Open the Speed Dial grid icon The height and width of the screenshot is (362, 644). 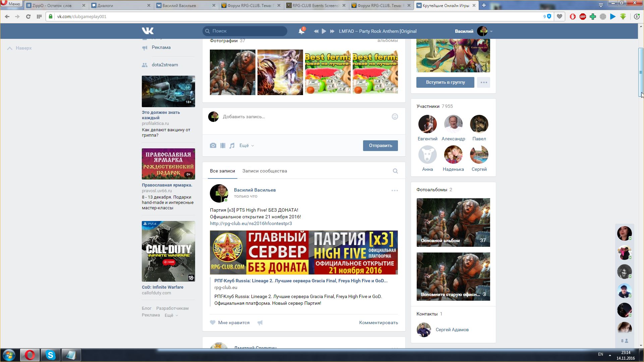pos(39,16)
